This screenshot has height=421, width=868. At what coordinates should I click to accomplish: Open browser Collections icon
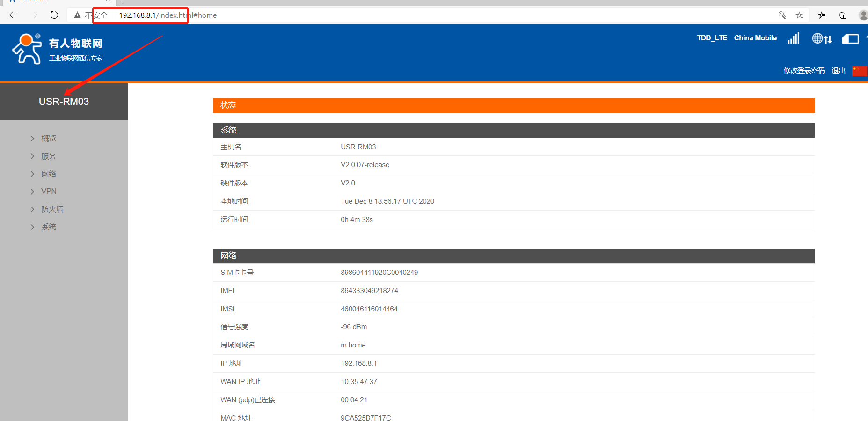pyautogui.click(x=842, y=15)
